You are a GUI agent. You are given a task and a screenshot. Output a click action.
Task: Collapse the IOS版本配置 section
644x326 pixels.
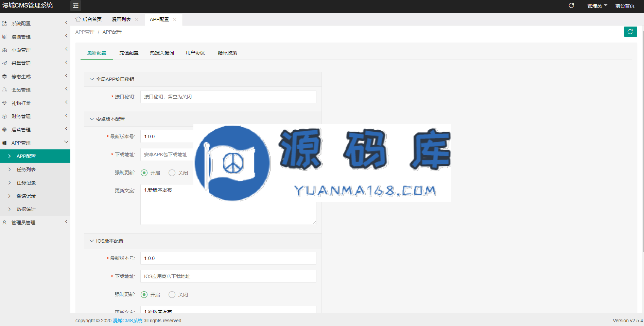[91, 241]
